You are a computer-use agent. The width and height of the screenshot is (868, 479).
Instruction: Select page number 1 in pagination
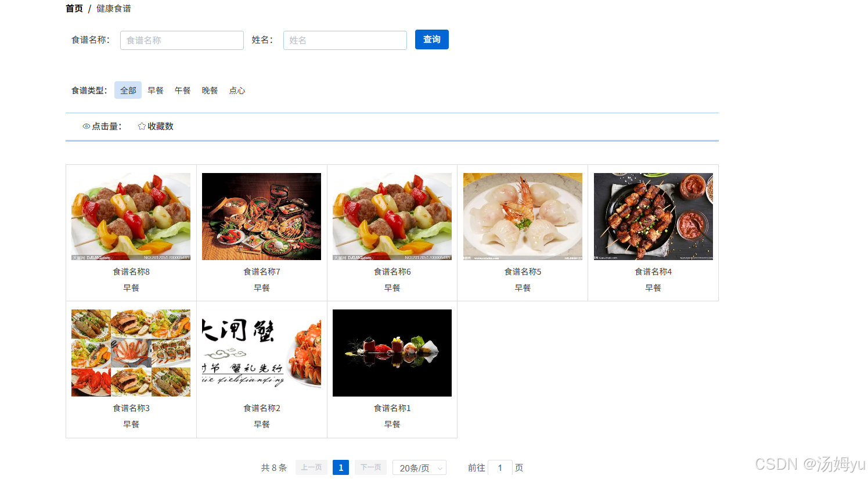pos(341,467)
